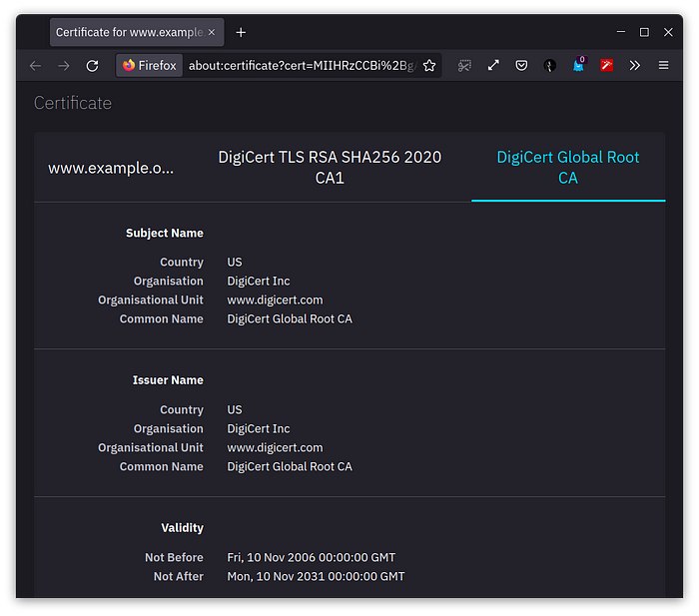Click Issuer Name organisation DigiCert Inc
Screen dimensions: 699x616
coord(259,428)
